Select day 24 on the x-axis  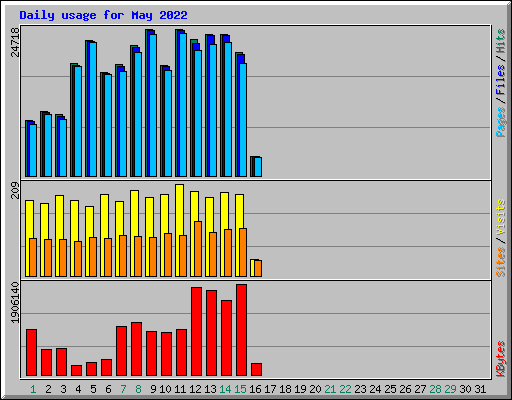pyautogui.click(x=375, y=389)
